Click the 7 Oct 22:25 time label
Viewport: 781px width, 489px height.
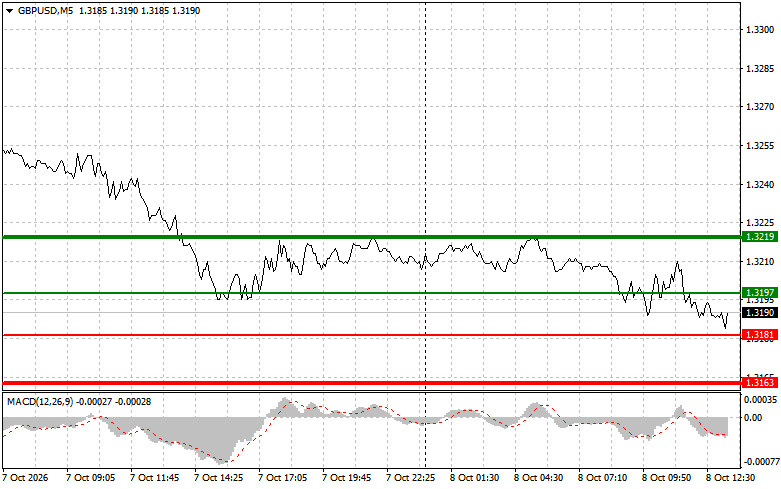pyautogui.click(x=410, y=478)
